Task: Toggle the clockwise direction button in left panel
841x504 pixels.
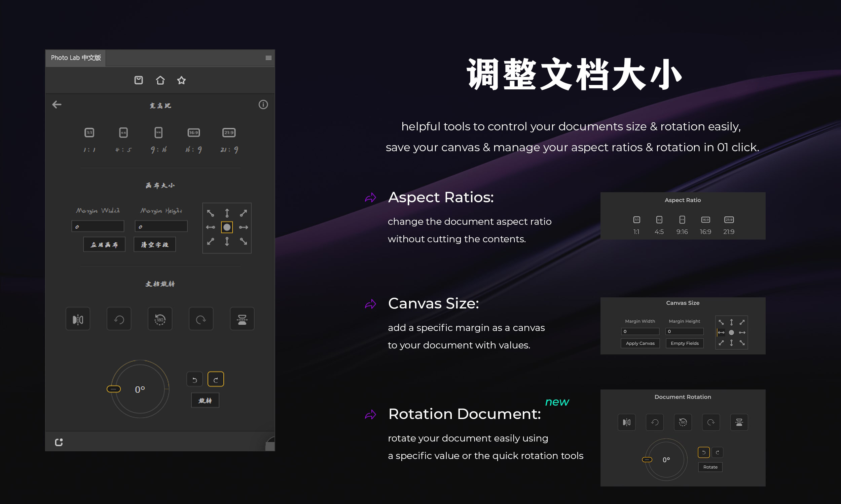Action: click(216, 379)
